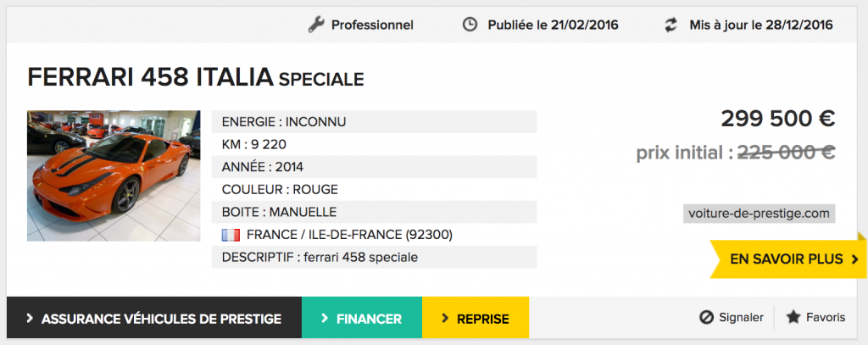Add listing to Favoris
Screen dimensions: 868x345
816,317
